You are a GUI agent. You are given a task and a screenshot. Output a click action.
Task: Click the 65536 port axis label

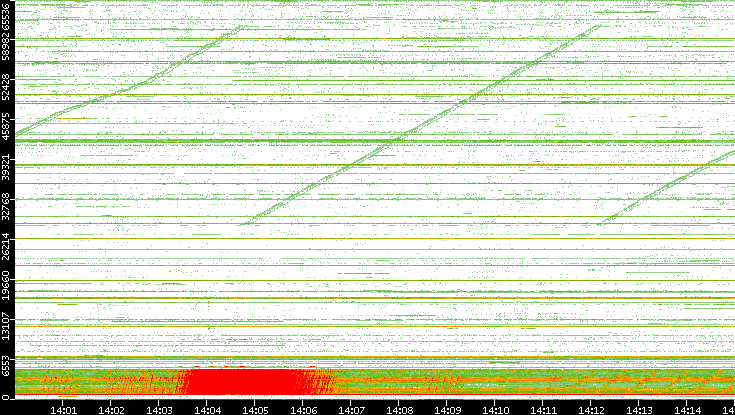7,20
